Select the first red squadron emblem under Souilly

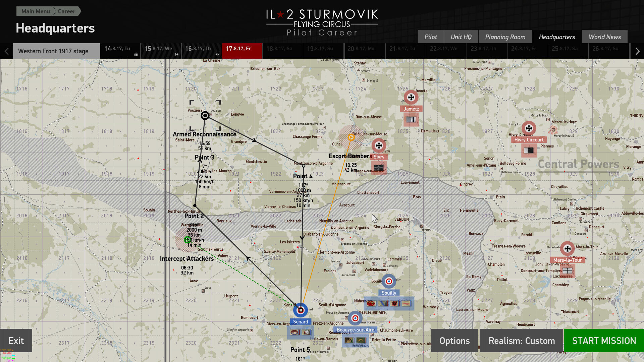[x=371, y=304]
